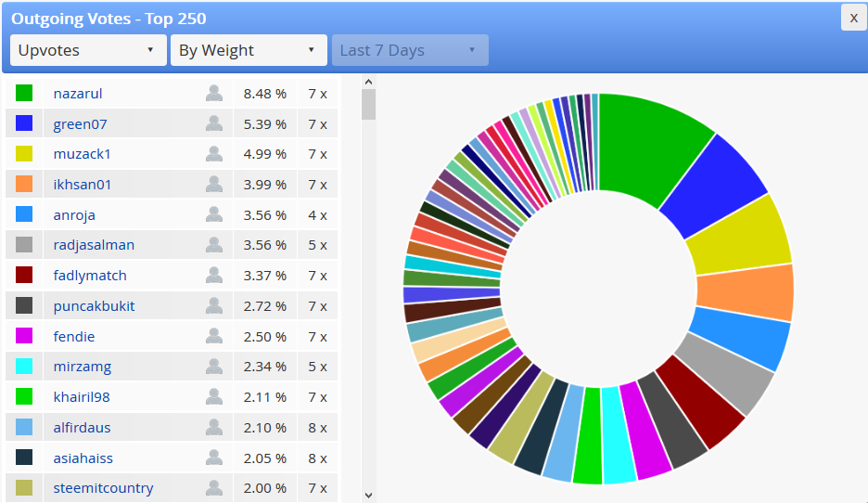Viewport: 868px width, 503px height.
Task: Open muzack1 account link
Action: tap(82, 154)
